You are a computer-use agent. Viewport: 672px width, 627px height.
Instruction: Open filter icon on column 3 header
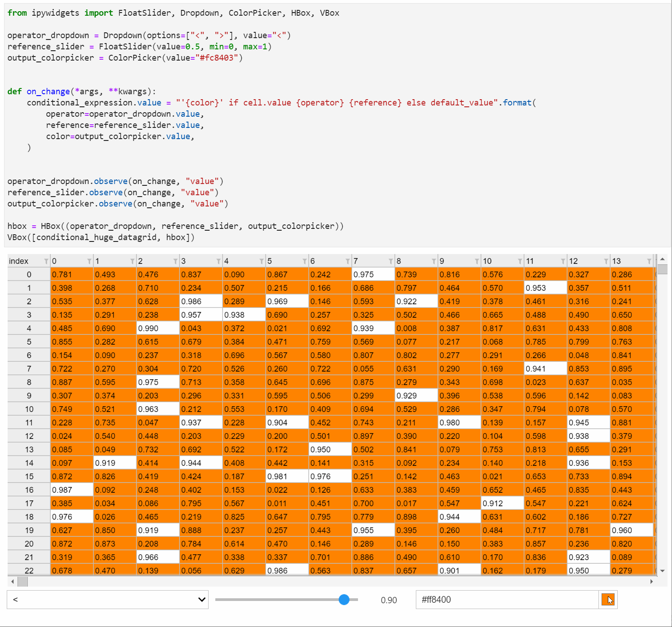(x=218, y=261)
